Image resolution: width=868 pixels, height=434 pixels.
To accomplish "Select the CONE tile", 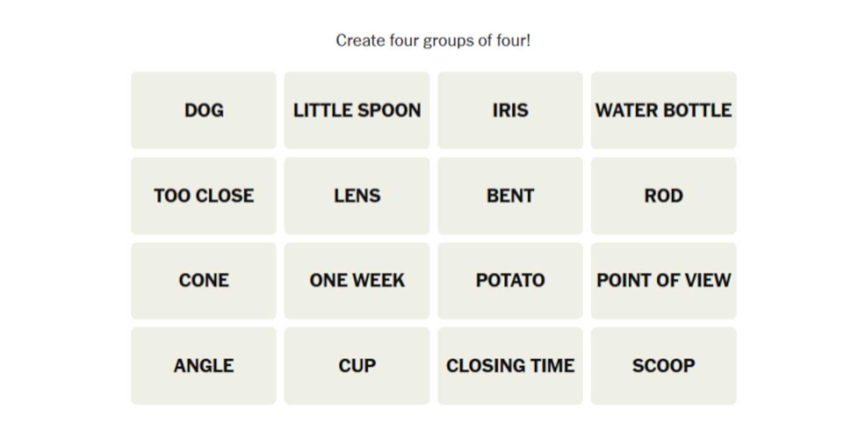I will tap(204, 280).
